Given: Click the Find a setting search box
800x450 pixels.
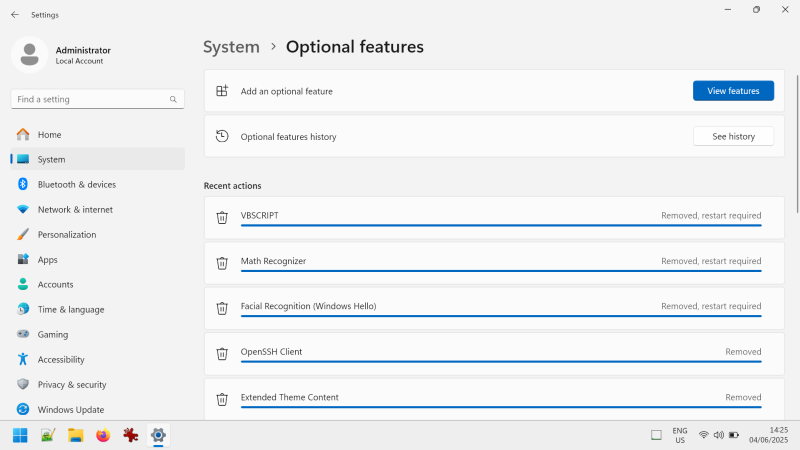Looking at the screenshot, I should coord(90,100).
